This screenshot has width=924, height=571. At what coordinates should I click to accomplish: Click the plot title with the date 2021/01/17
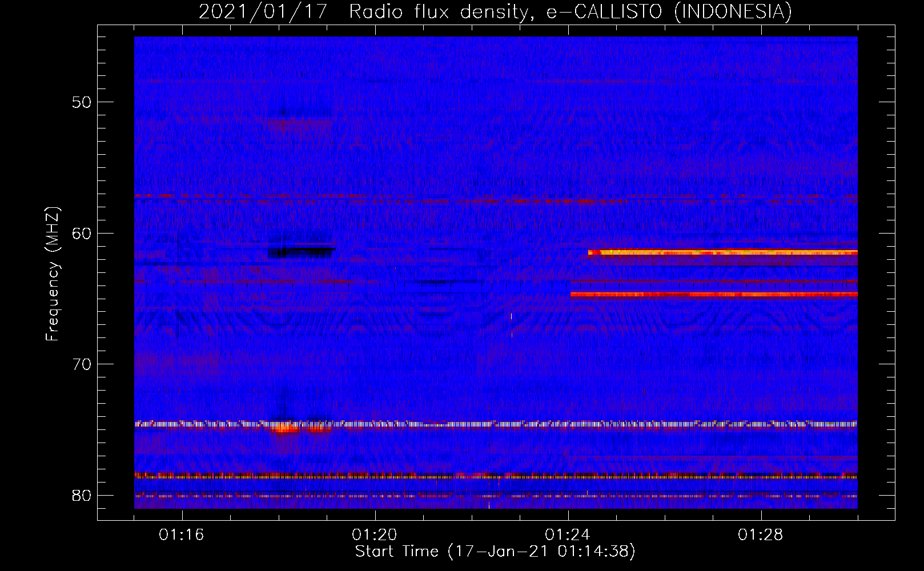(x=496, y=11)
